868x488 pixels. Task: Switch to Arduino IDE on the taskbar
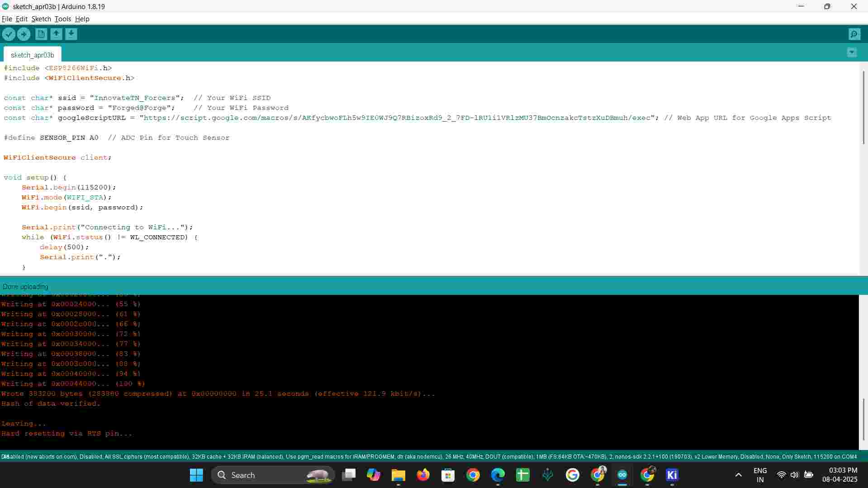(x=622, y=475)
